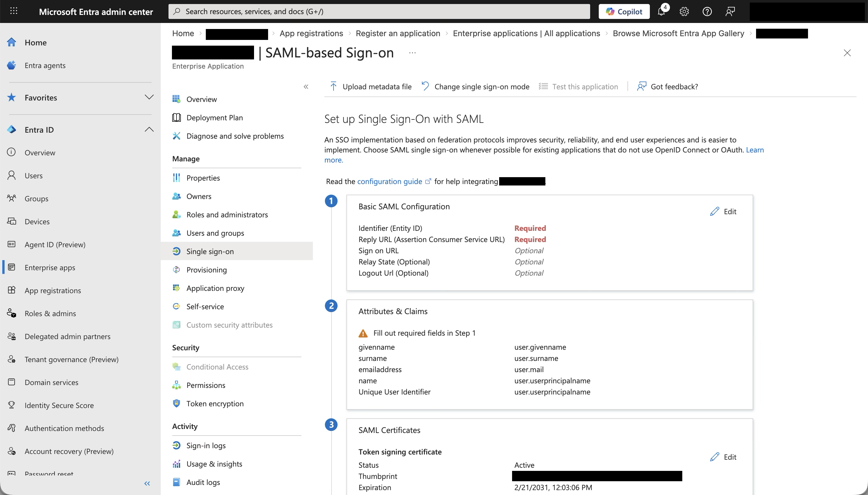Click the Expiration date 2/21/2031 value
The height and width of the screenshot is (495, 868).
[x=553, y=487]
